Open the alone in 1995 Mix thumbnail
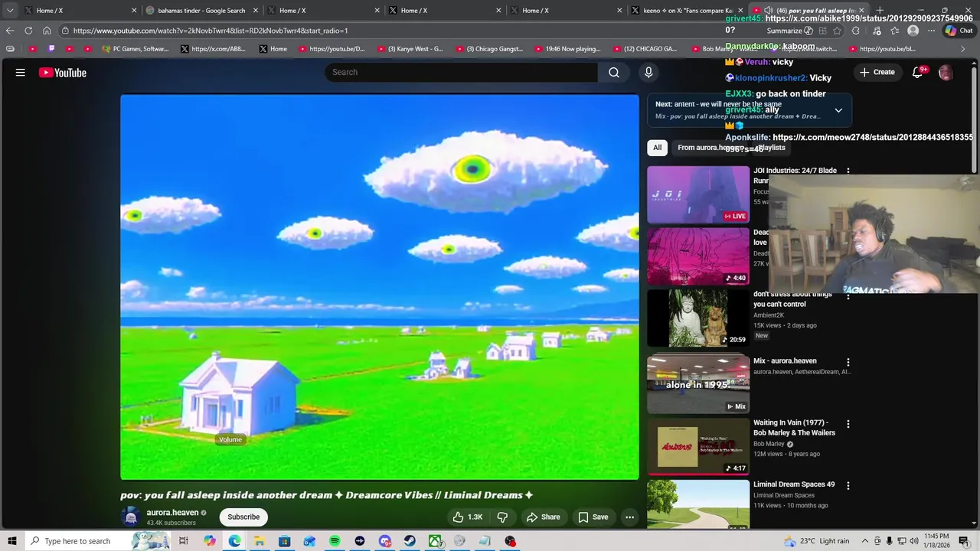This screenshot has width=980, height=551. (698, 384)
